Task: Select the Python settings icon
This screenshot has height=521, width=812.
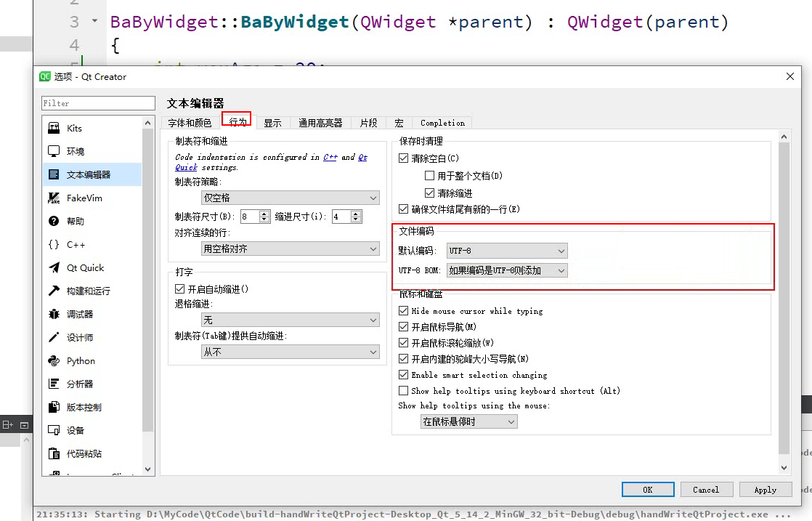Action: (81, 360)
